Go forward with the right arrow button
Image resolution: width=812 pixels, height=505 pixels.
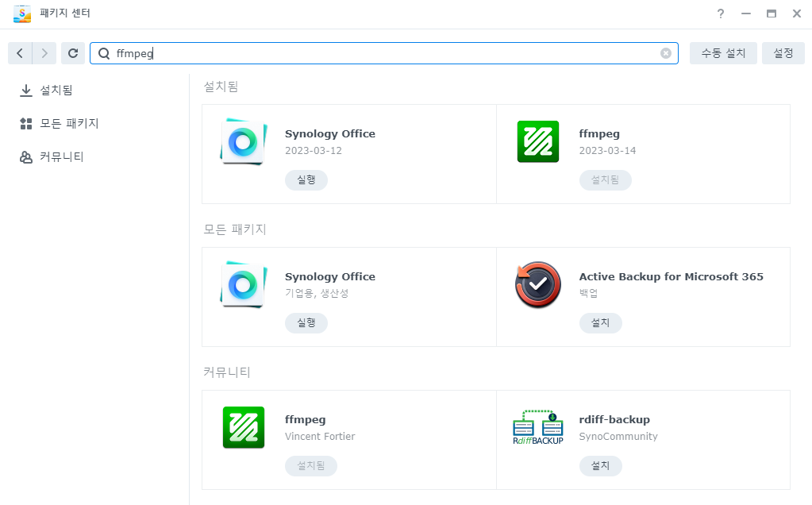coord(44,53)
